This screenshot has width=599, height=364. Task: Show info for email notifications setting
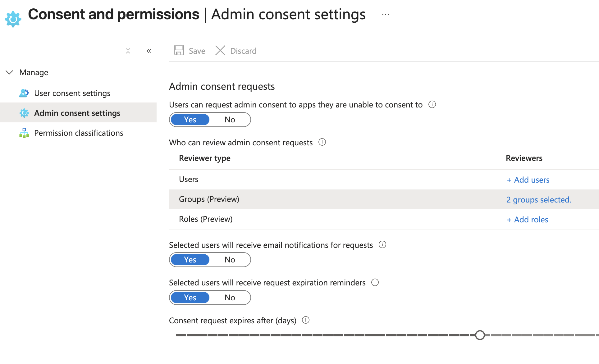point(382,245)
